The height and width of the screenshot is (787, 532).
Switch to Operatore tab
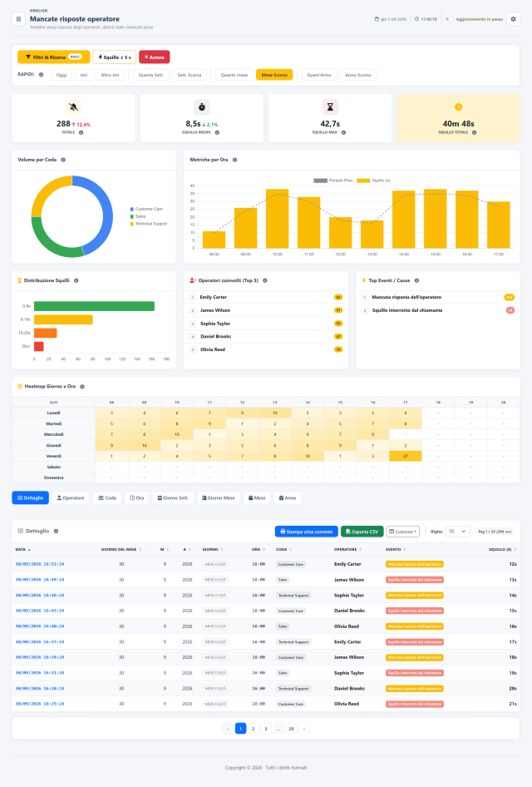pos(71,497)
